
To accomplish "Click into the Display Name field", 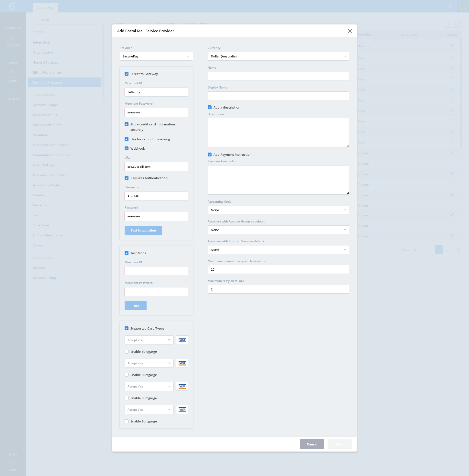I will click(x=278, y=96).
